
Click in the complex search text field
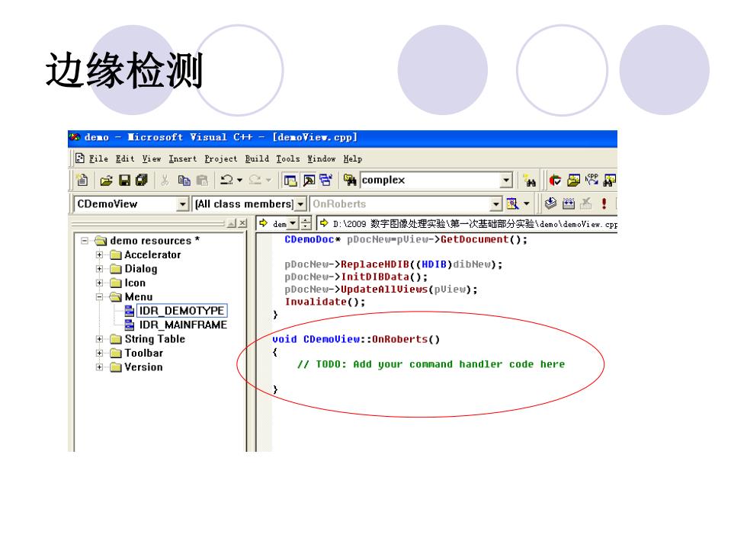point(431,180)
